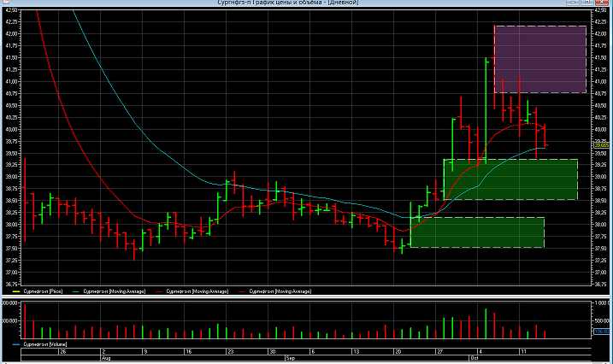This screenshot has width=613, height=364.
Task: Click the 37,00 label on the right price scale
Action: pyautogui.click(x=600, y=273)
